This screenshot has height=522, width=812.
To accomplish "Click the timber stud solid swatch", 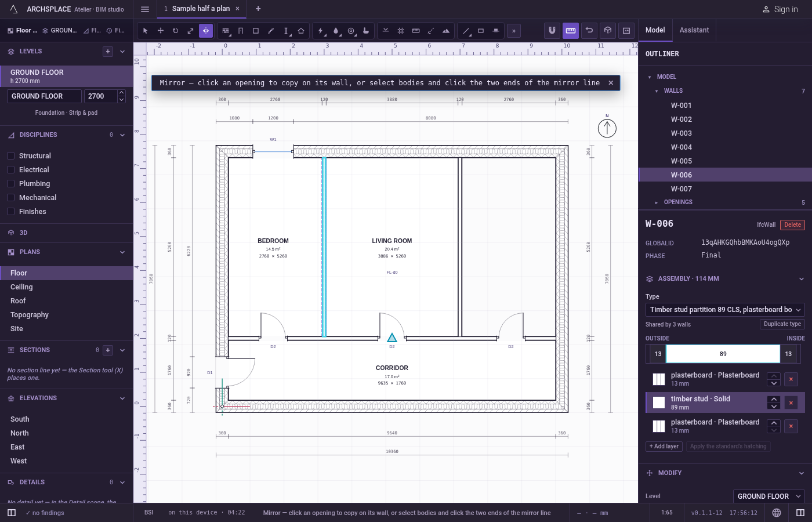I will 659,403.
